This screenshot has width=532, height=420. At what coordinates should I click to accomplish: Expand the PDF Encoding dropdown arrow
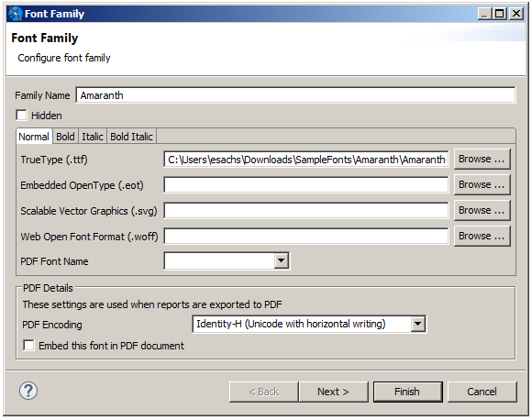click(418, 324)
